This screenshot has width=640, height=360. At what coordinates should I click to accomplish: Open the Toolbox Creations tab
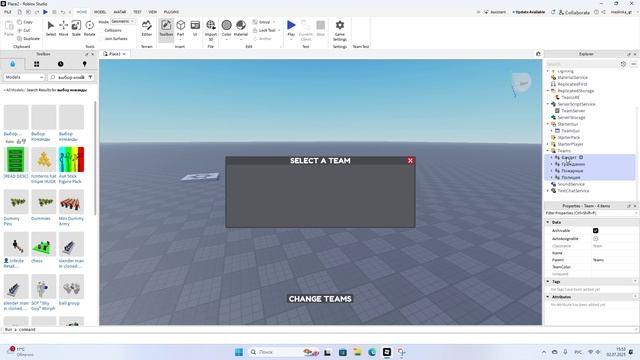tap(84, 64)
